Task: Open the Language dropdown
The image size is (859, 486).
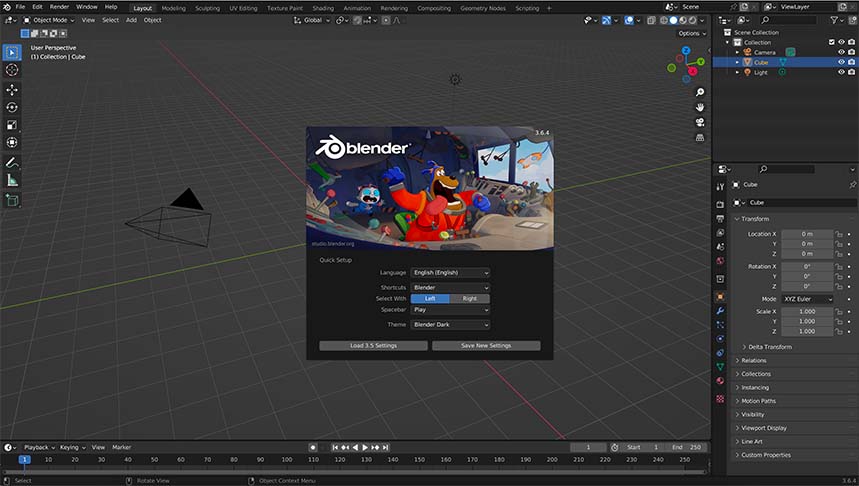Action: point(450,272)
